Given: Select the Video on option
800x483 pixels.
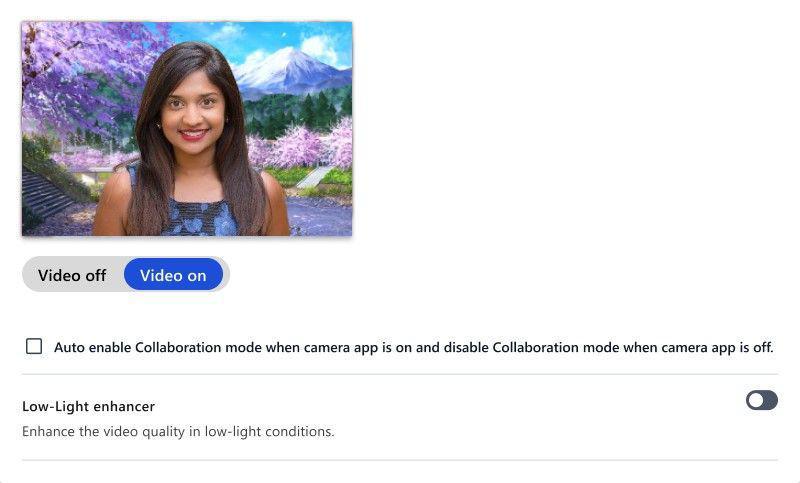Looking at the screenshot, I should [173, 275].
